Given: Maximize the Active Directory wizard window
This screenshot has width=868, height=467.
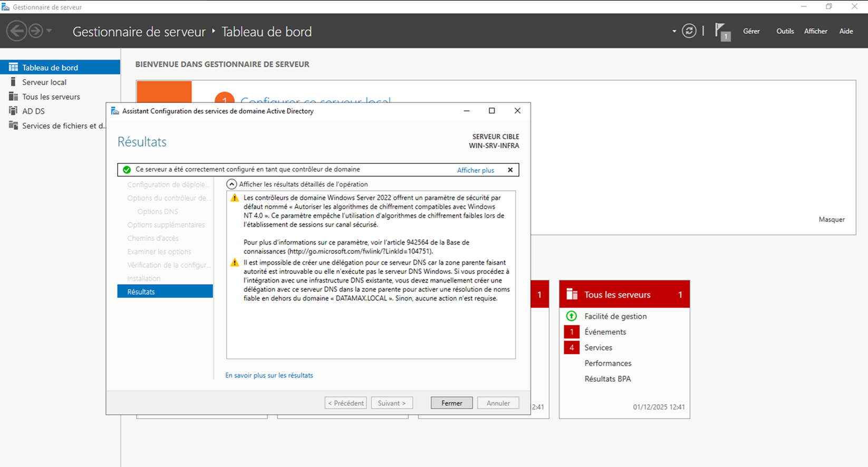Looking at the screenshot, I should (491, 111).
